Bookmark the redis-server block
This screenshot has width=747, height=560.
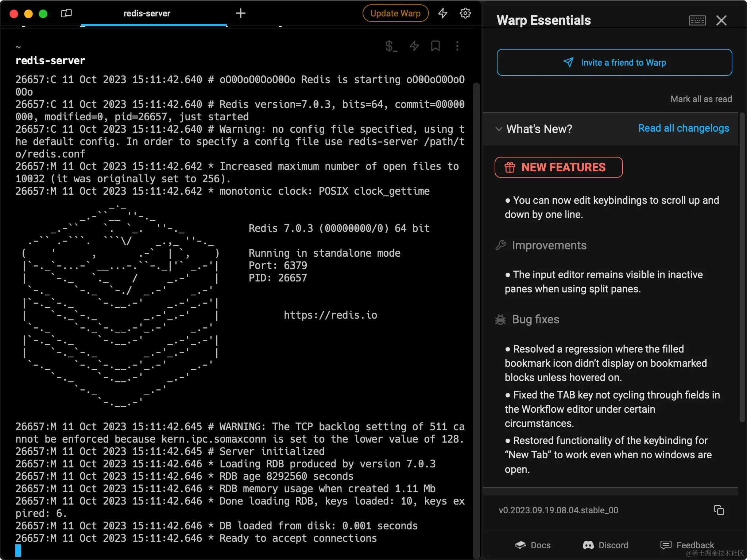pyautogui.click(x=436, y=46)
